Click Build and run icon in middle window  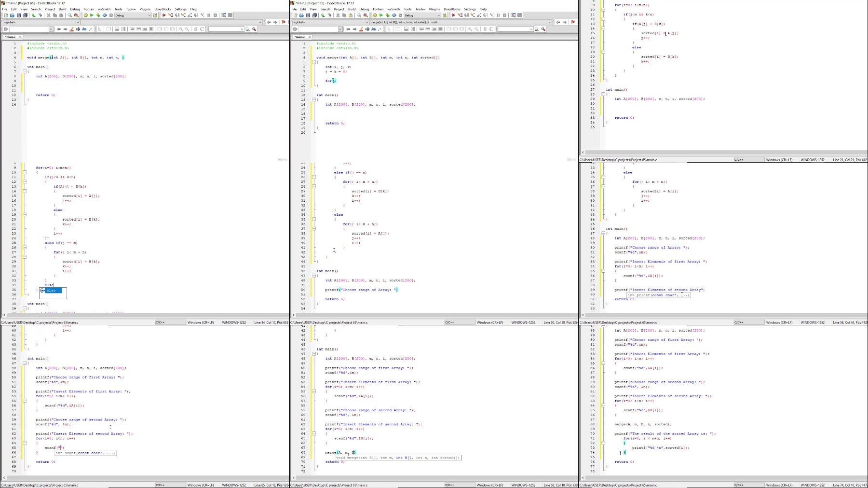pos(387,15)
